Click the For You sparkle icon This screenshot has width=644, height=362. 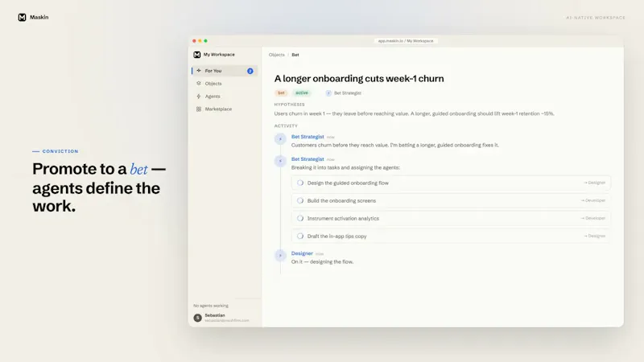(x=199, y=71)
